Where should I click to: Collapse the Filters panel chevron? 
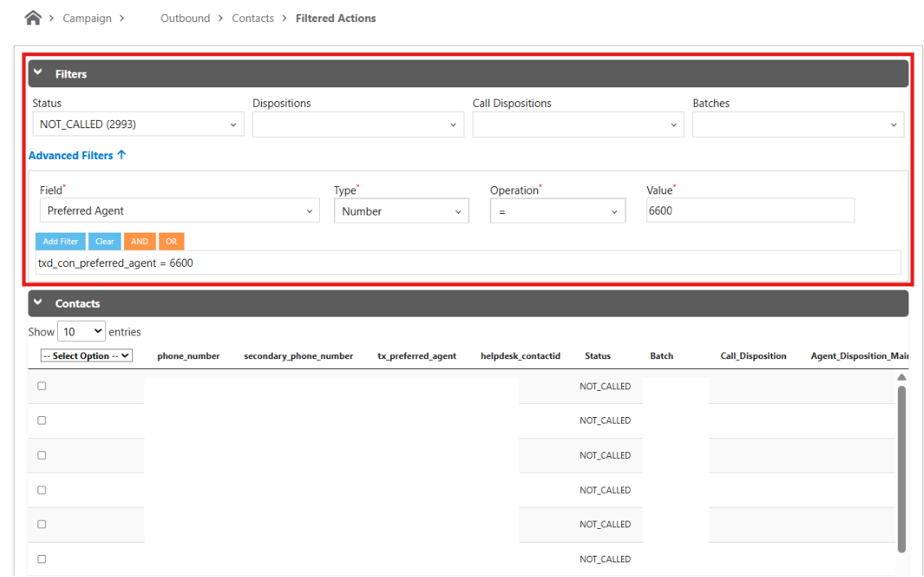coord(38,73)
